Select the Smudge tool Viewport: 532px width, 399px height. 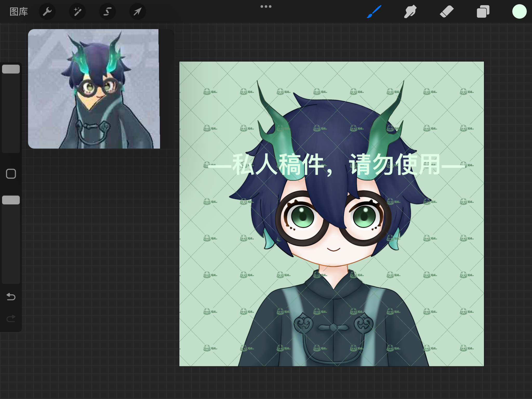coord(410,12)
